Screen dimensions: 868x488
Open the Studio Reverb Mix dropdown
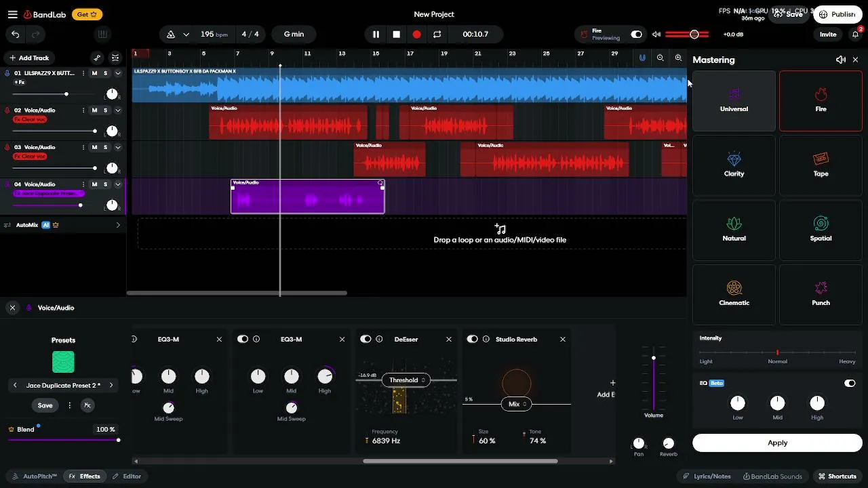click(516, 404)
